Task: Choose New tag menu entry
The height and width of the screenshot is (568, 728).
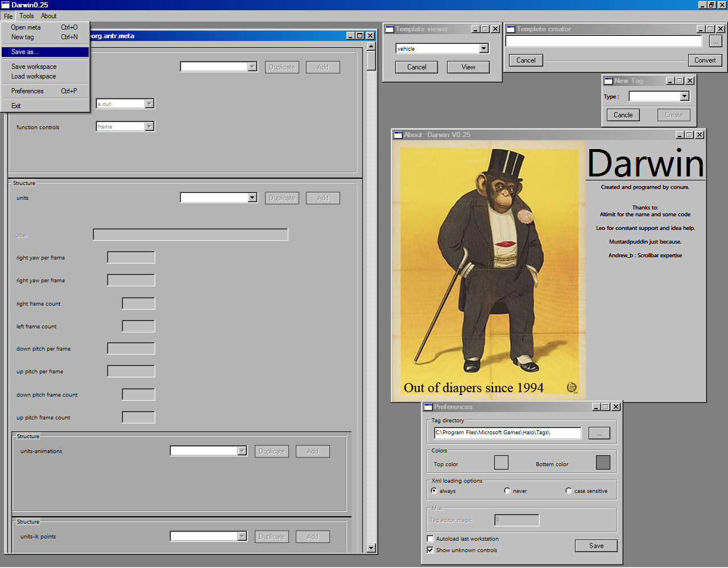Action: pyautogui.click(x=44, y=37)
